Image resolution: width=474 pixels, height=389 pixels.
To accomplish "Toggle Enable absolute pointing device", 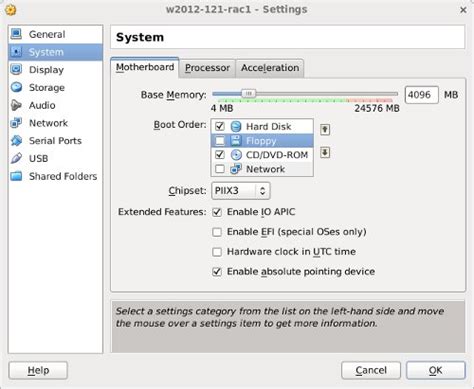I will point(217,272).
